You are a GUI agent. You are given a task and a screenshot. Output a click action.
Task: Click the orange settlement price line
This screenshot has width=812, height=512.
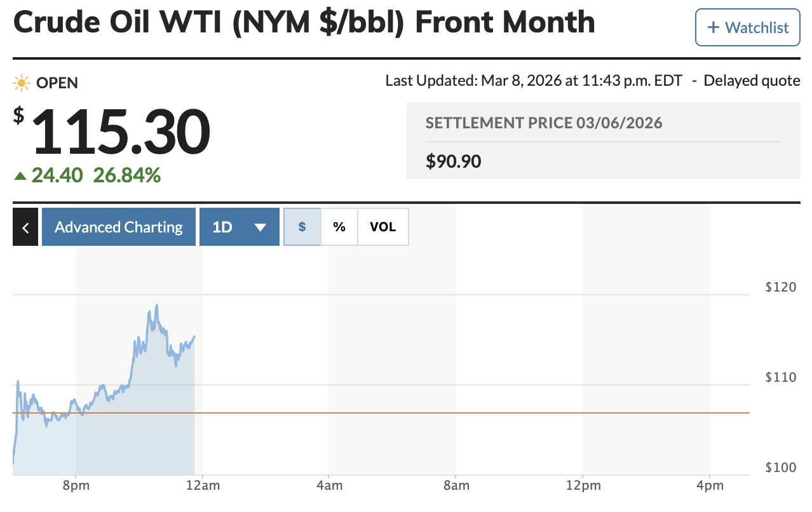[x=445, y=412]
